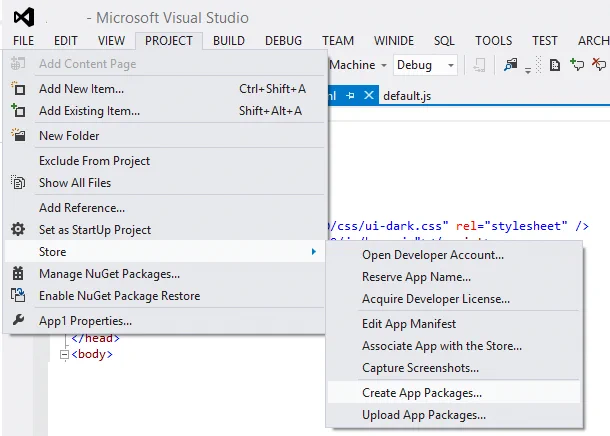
Task: Click the closing head tag text
Action: [x=96, y=338]
